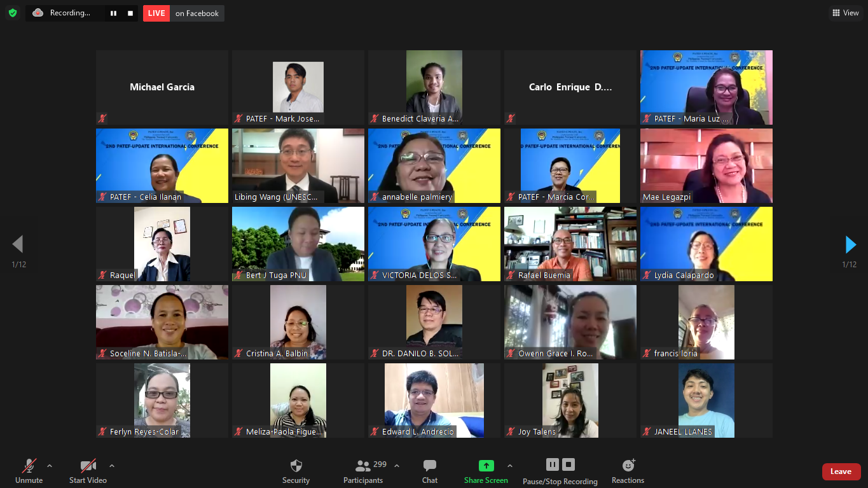Screen dimensions: 868x488
Task: Go to next gallery page with blue arrow
Action: 850,244
